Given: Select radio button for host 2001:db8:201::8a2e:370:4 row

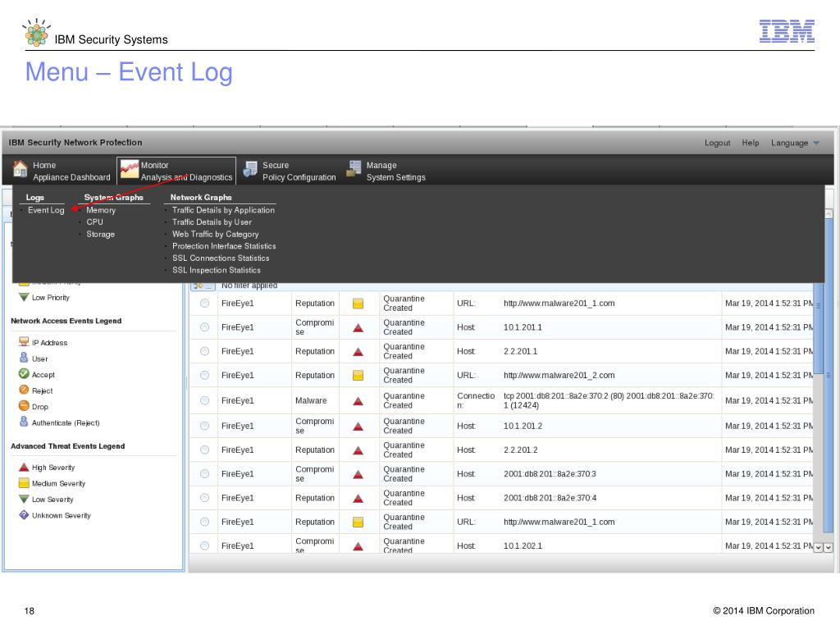Looking at the screenshot, I should (204, 498).
